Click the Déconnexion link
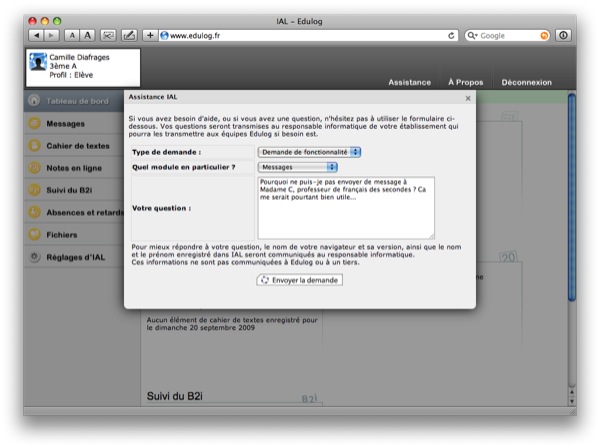Viewport: 600px width, 448px height. click(x=526, y=82)
